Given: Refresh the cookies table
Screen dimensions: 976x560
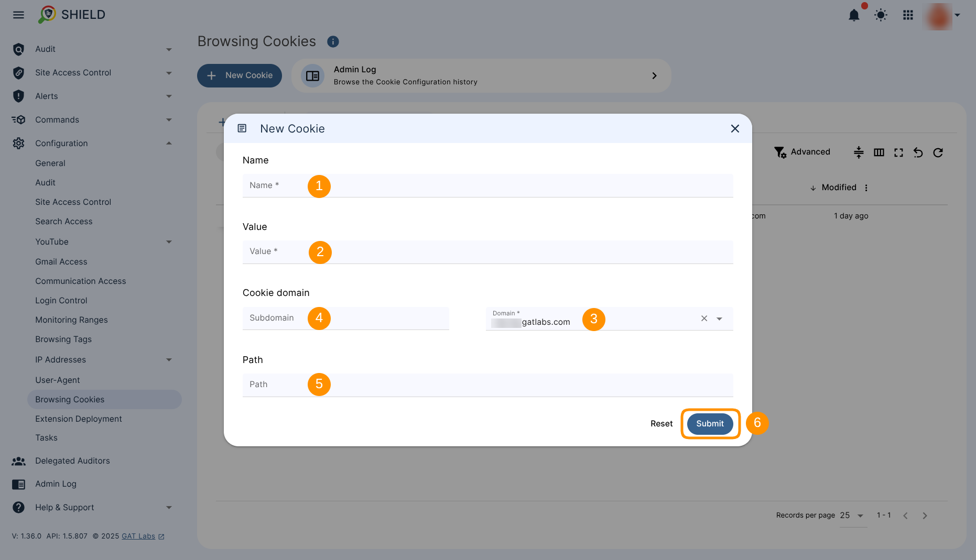Looking at the screenshot, I should tap(938, 152).
